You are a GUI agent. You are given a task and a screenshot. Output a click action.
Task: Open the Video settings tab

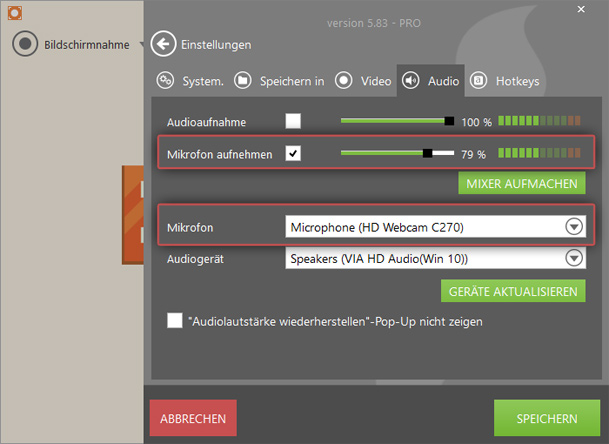pyautogui.click(x=376, y=81)
